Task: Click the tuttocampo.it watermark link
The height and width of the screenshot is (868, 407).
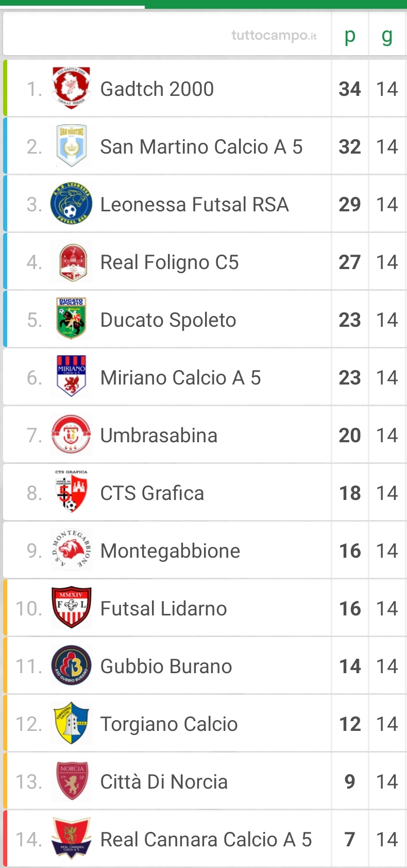Action: pos(274,36)
